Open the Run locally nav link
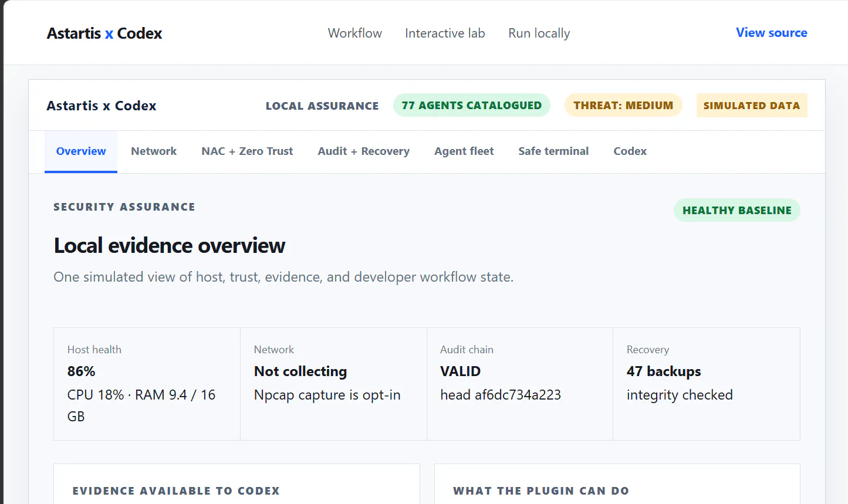The image size is (848, 504). pyautogui.click(x=539, y=33)
